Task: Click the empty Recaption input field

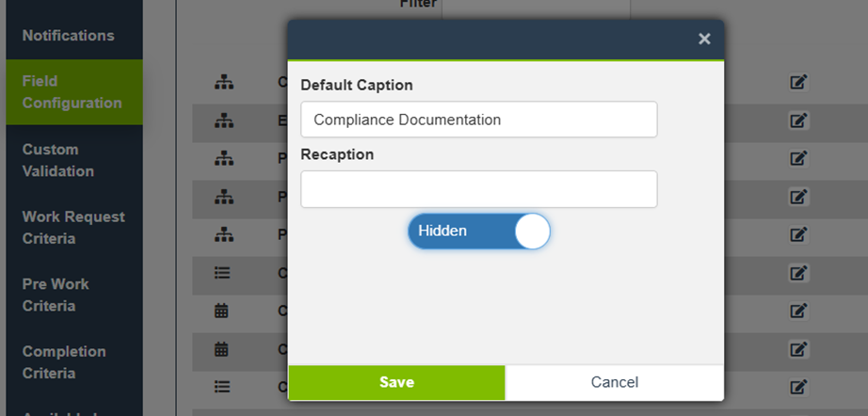Action: click(478, 189)
